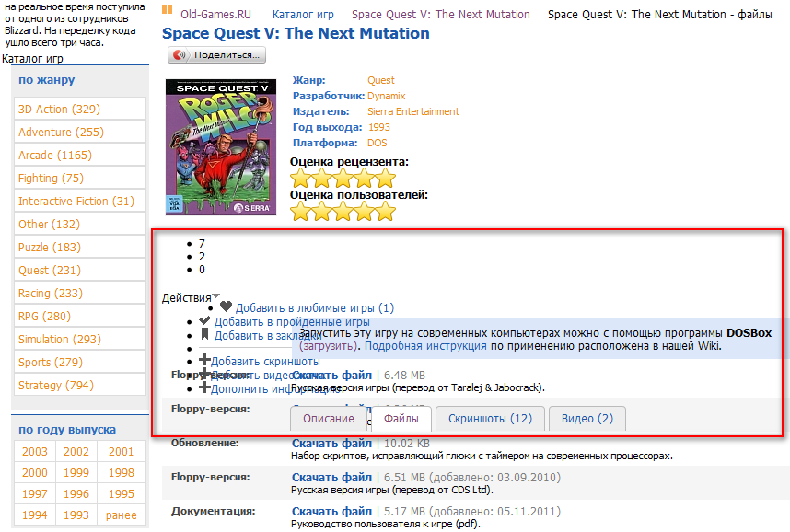Open the Видео (2) tab
The image size is (790, 532).
coord(587,419)
